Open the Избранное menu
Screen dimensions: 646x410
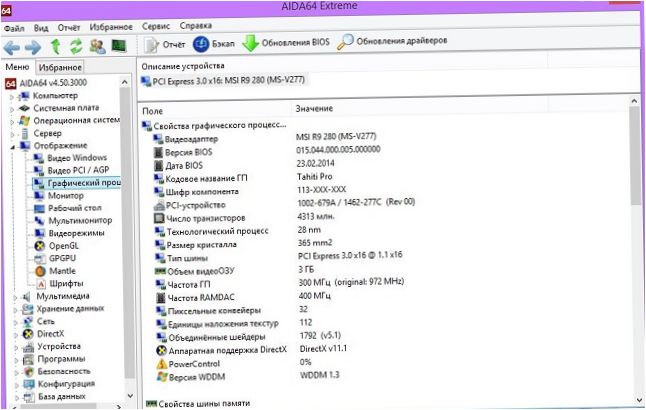click(111, 27)
